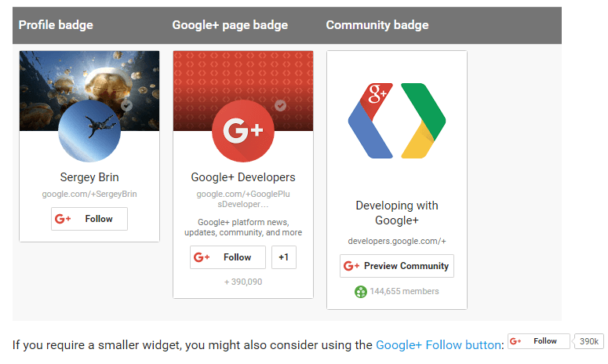Viewport: 608px width, 364px height.
Task: Click the Google+ platform news description text
Action: coord(243,227)
